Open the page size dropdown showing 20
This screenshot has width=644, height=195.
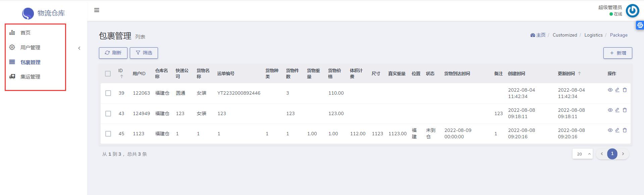(583, 154)
